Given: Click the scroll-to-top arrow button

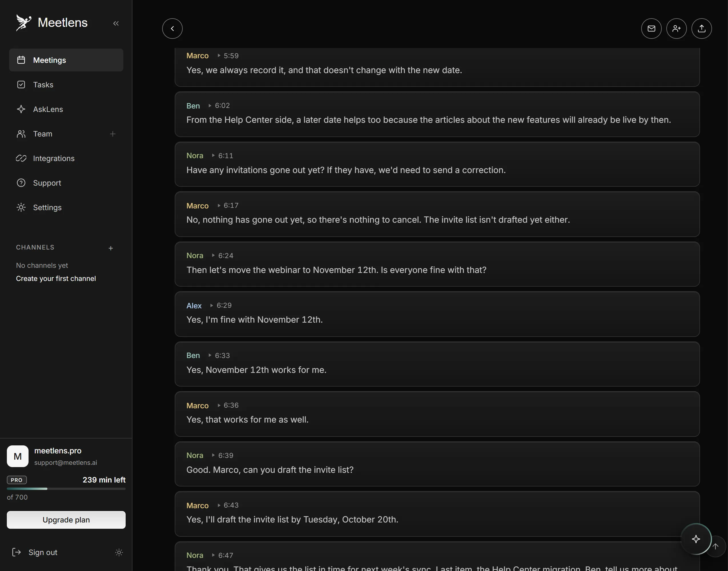Looking at the screenshot, I should click(x=716, y=546).
